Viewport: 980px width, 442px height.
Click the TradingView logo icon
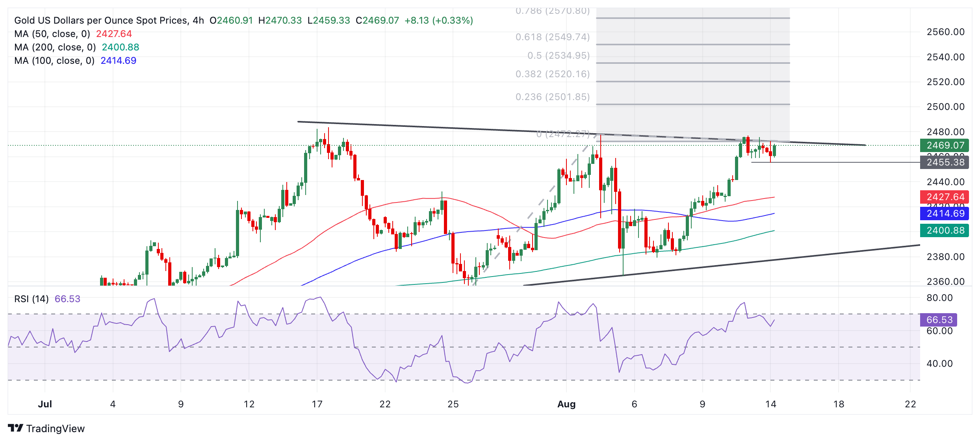pyautogui.click(x=16, y=428)
